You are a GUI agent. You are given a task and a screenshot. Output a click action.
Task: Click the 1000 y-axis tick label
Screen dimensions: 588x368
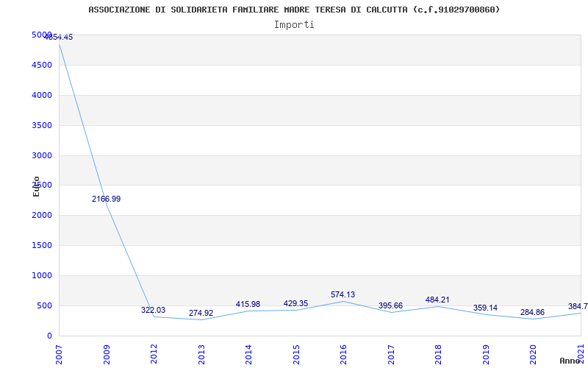(42, 275)
